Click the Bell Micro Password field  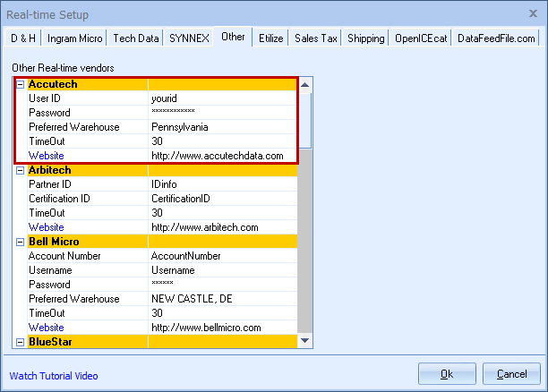[223, 285]
